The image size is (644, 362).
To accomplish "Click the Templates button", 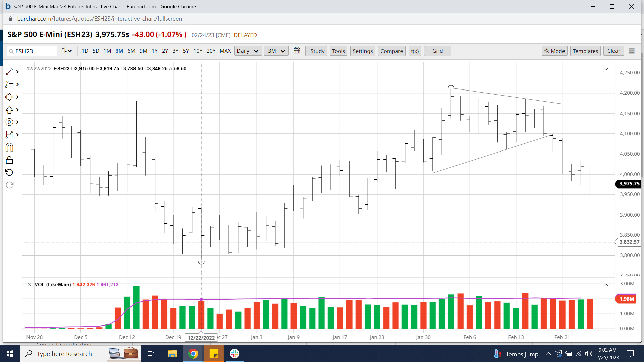I will 585,51.
